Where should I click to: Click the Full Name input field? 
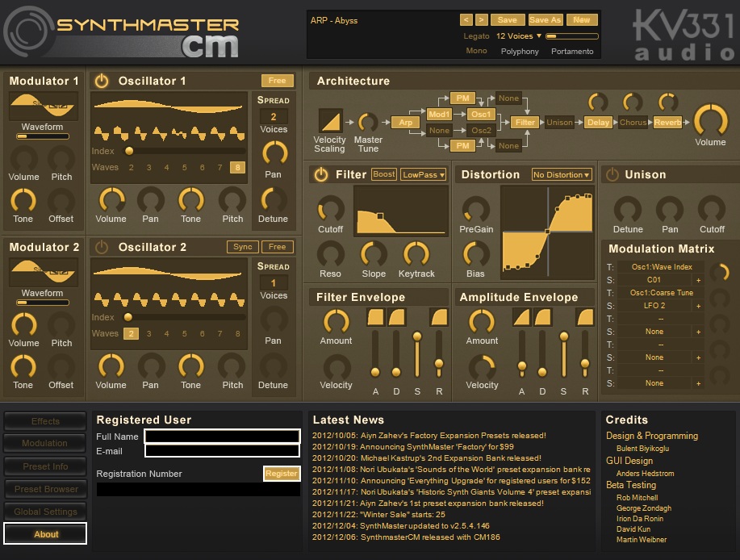coord(222,437)
